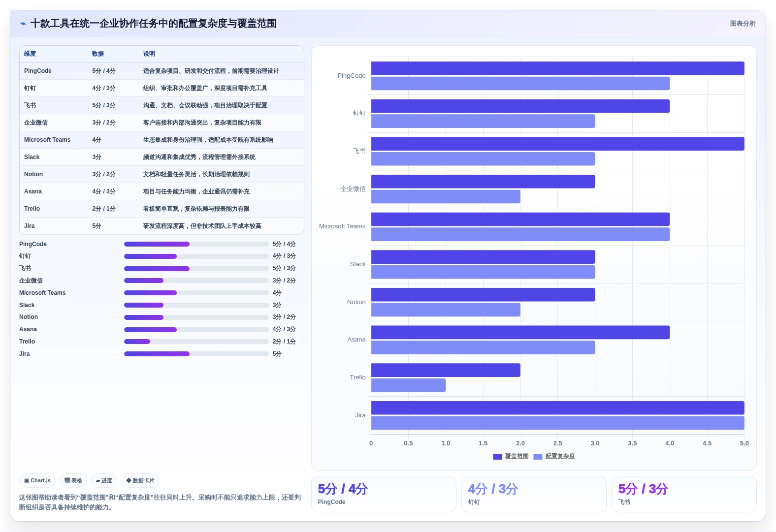Select Jira row in the table

162,226
